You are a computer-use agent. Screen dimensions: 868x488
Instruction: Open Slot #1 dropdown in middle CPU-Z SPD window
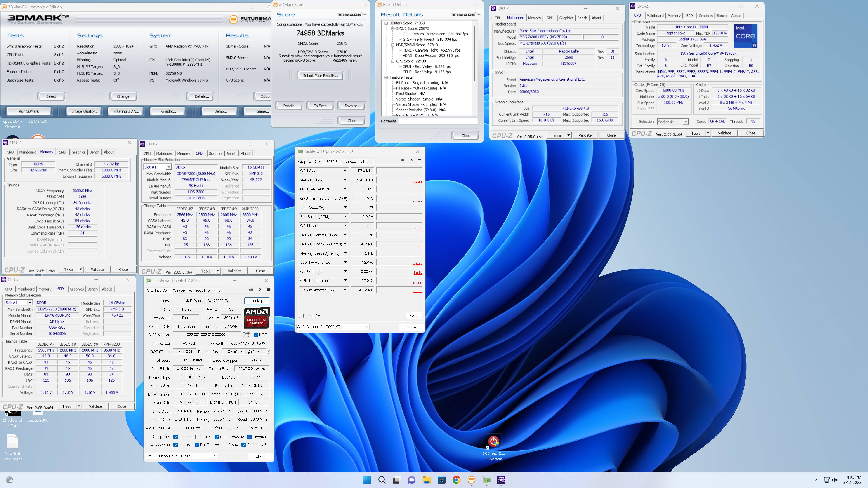[157, 167]
